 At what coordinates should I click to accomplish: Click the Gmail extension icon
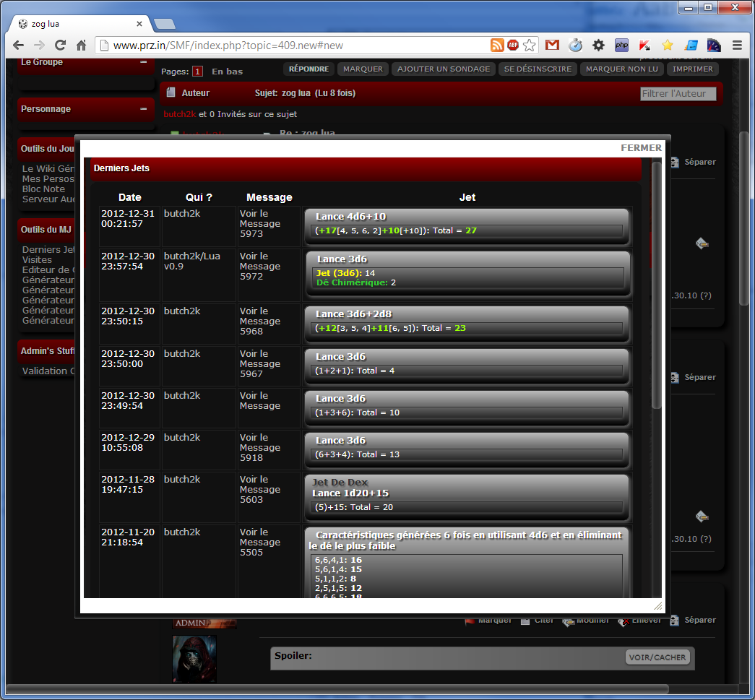point(552,45)
